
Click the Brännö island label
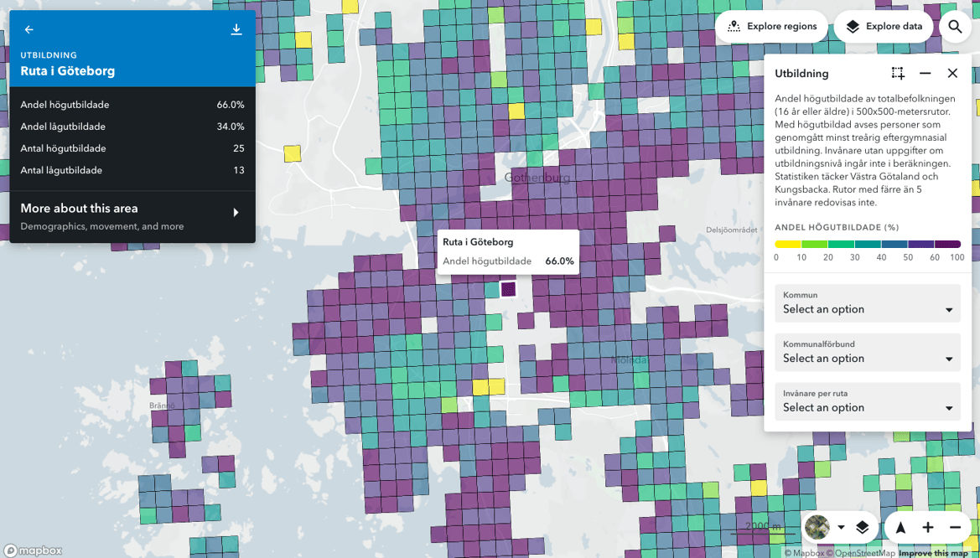click(x=162, y=406)
